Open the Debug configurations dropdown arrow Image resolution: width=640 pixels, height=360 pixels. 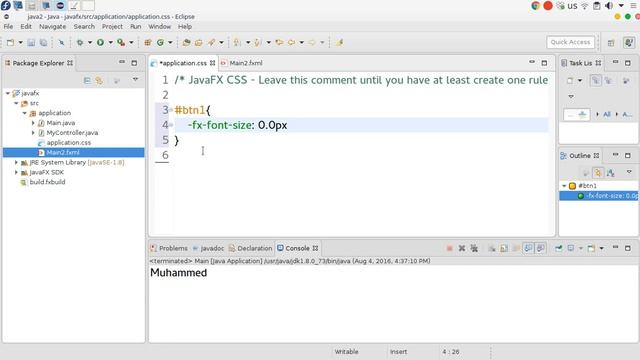pyautogui.click(x=89, y=42)
